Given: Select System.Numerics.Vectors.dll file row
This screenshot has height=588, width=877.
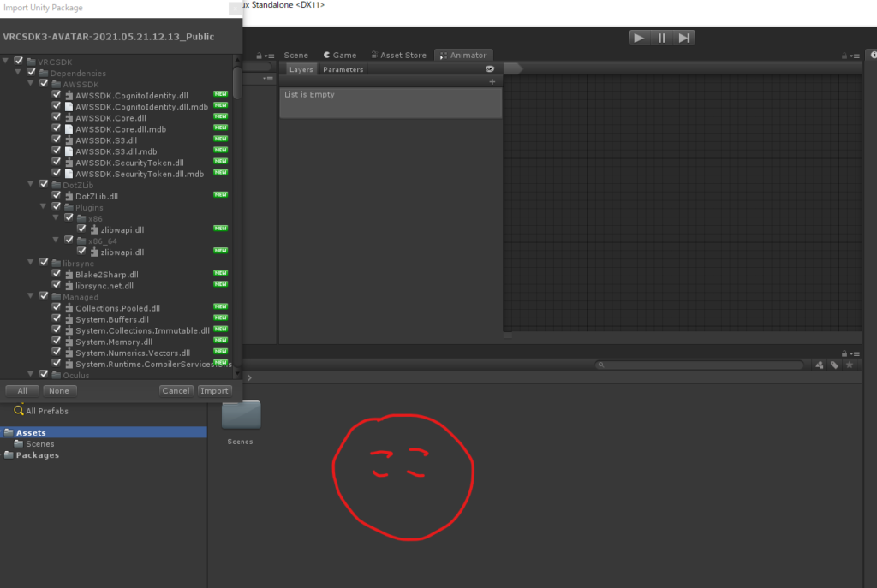Looking at the screenshot, I should coord(116,353).
